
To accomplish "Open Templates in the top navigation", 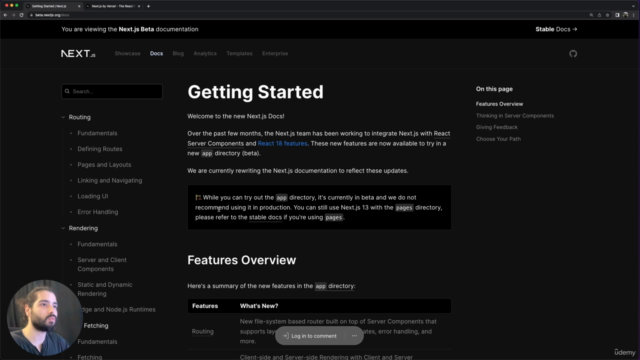I will (x=239, y=53).
